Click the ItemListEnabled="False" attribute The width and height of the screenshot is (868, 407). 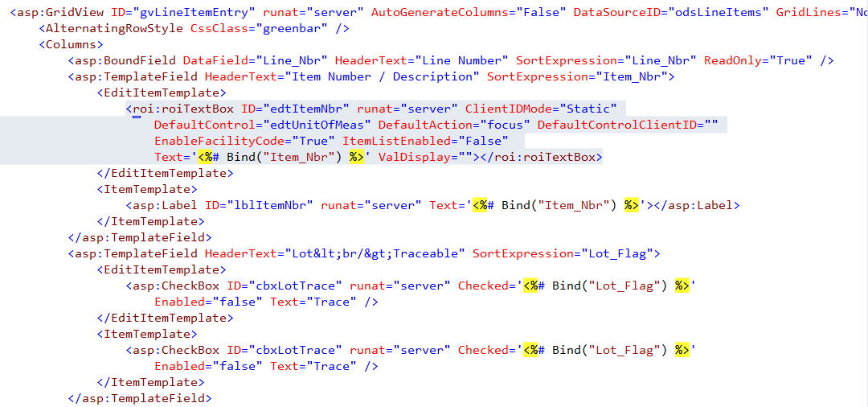pos(426,141)
